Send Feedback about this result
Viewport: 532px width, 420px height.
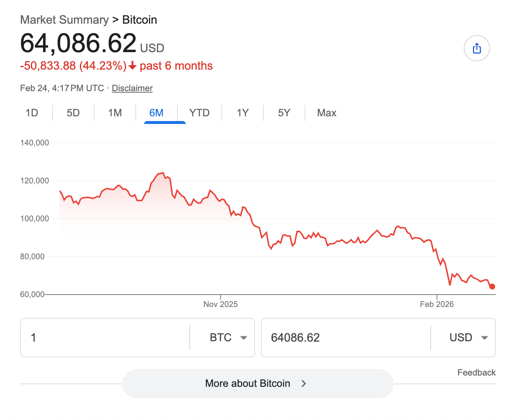(x=476, y=373)
